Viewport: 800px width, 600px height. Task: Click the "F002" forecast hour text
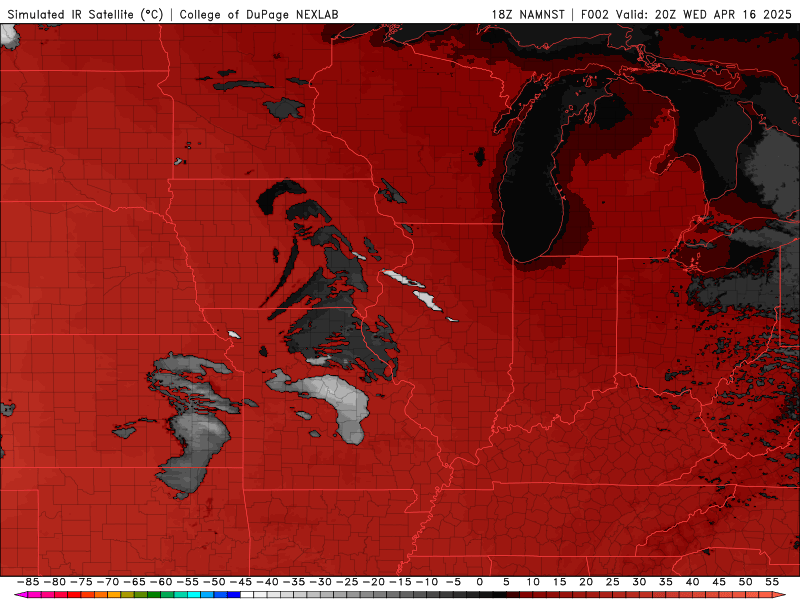coord(595,14)
